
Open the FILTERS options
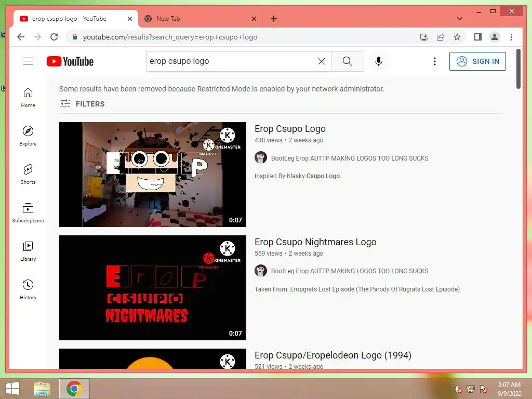point(83,104)
